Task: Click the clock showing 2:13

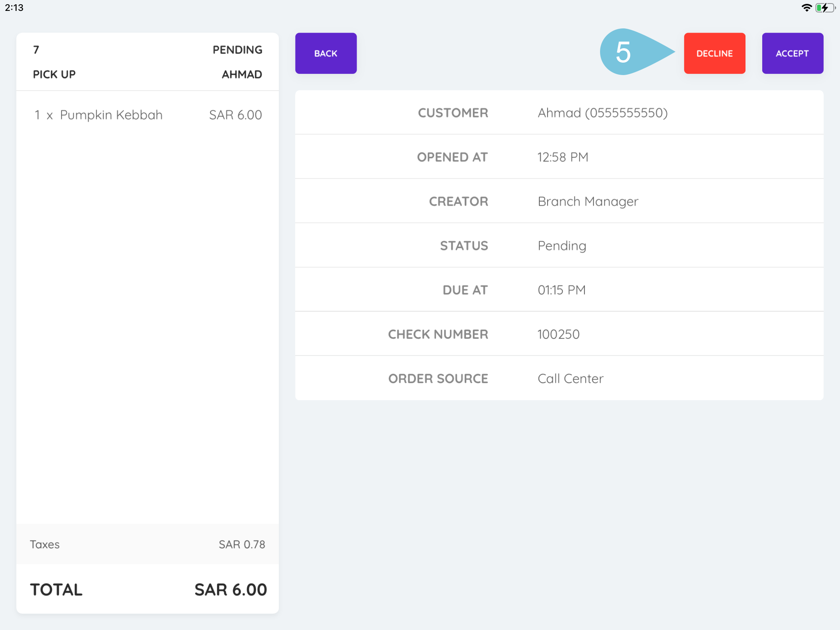Action: point(13,7)
